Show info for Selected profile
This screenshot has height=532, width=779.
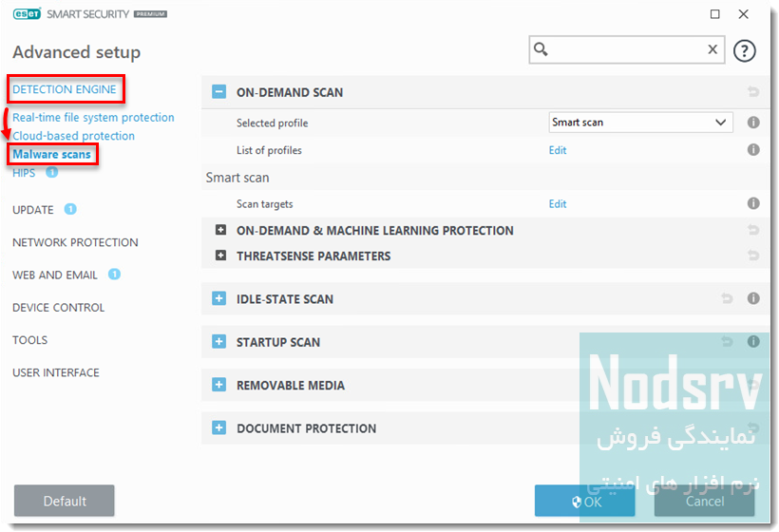pos(753,123)
